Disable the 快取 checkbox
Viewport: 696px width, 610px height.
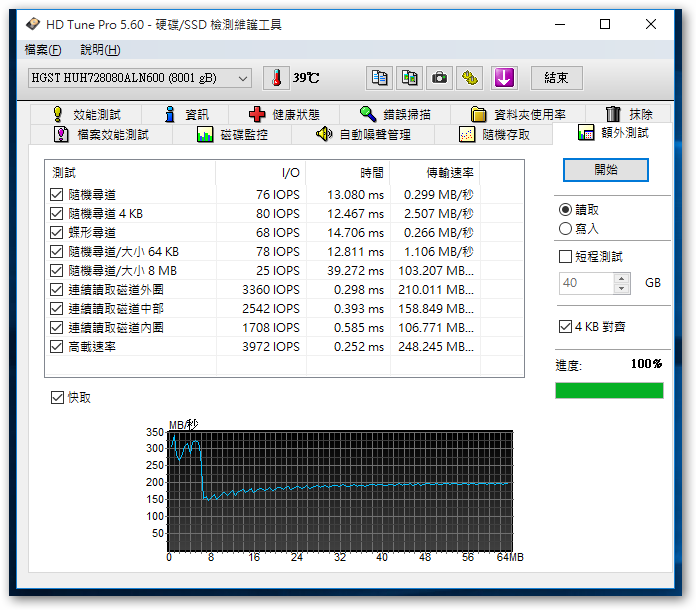57,398
